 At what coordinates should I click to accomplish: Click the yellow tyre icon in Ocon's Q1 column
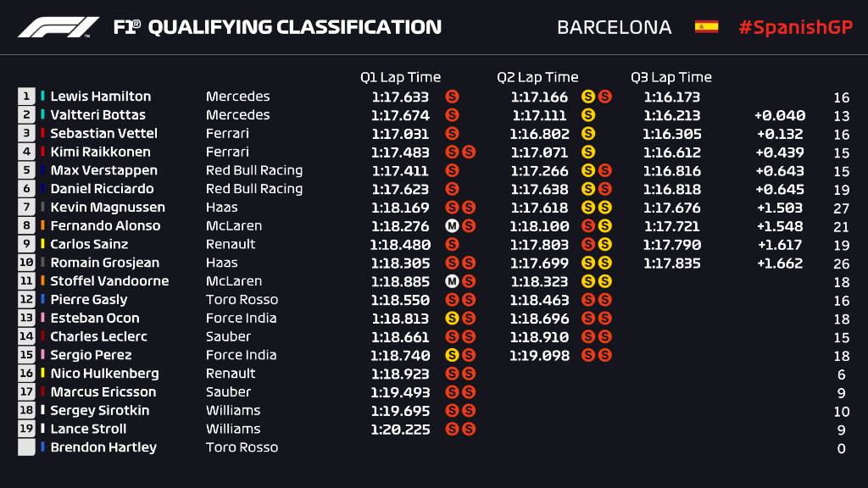(452, 319)
